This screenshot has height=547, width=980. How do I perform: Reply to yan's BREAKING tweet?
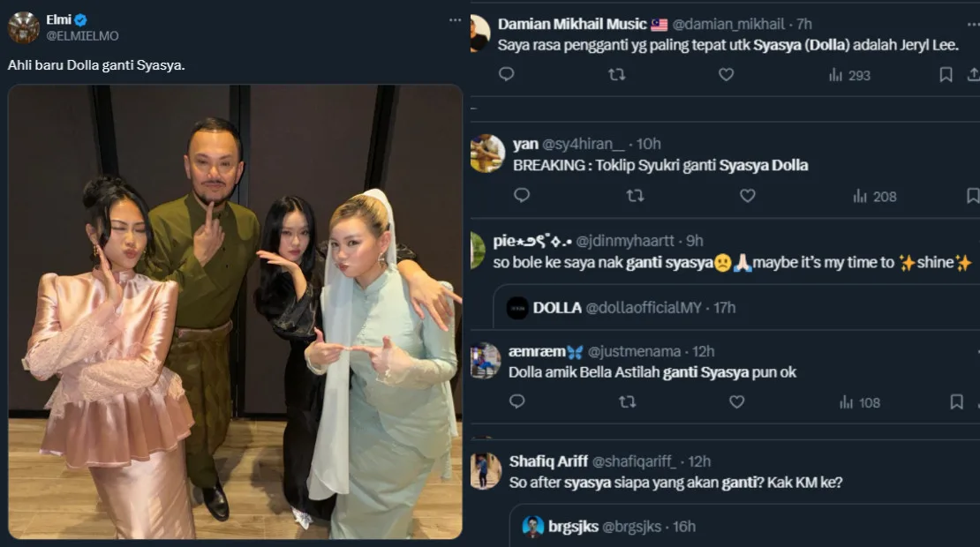coord(522,196)
